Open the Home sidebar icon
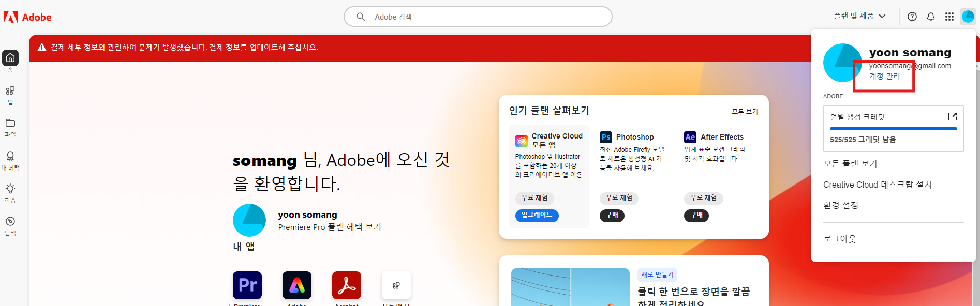Screen dimensions: 980x306 pyautogui.click(x=10, y=58)
